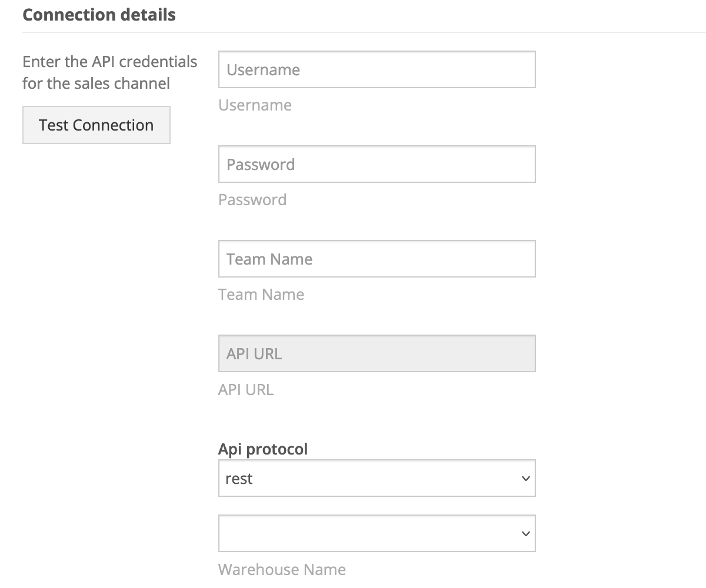Click the 'Enter the API credentials' description text
Viewport: 706px width, 588px height.
(109, 62)
